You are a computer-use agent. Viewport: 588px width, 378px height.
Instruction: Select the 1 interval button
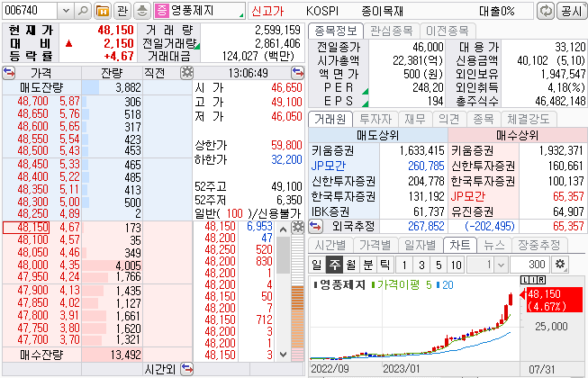click(404, 265)
